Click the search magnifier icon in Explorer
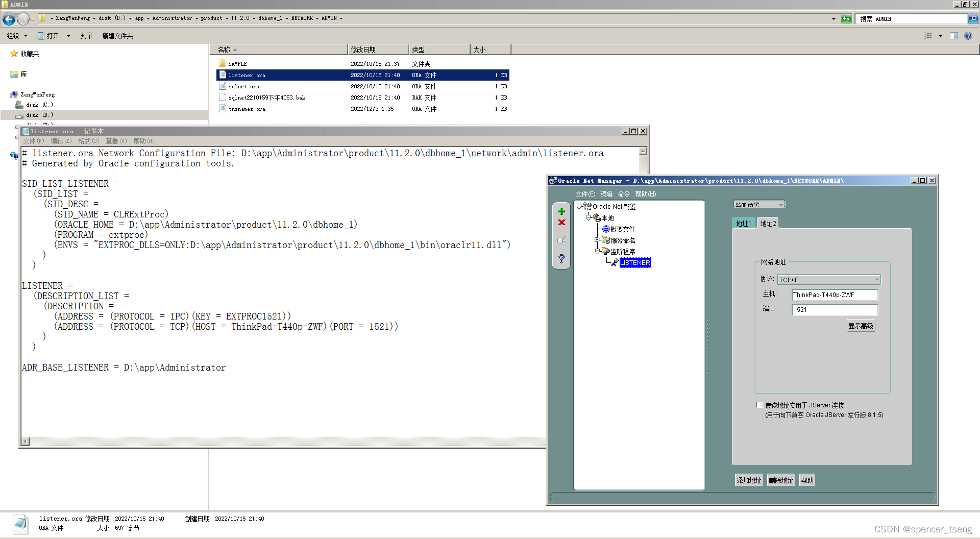The width and height of the screenshot is (980, 539). pyautogui.click(x=973, y=19)
